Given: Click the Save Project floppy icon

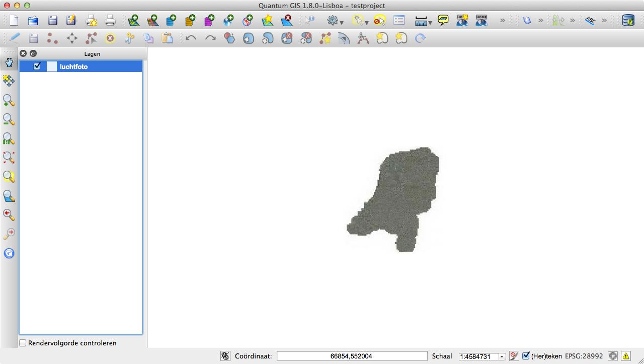Looking at the screenshot, I should tap(52, 21).
